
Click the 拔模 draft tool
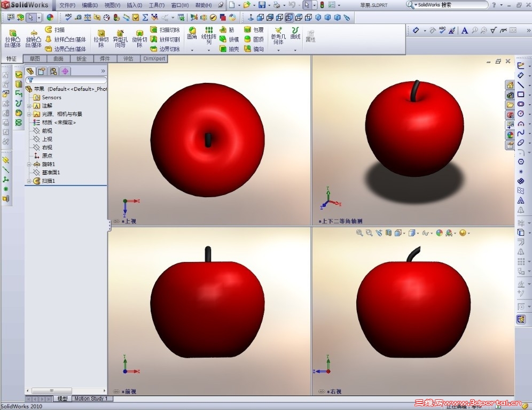229,40
